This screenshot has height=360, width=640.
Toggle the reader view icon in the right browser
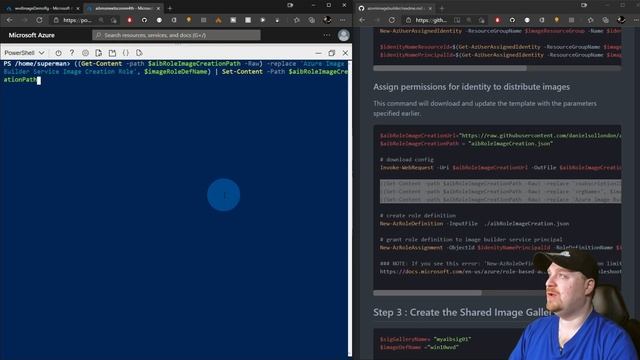pos(457,20)
